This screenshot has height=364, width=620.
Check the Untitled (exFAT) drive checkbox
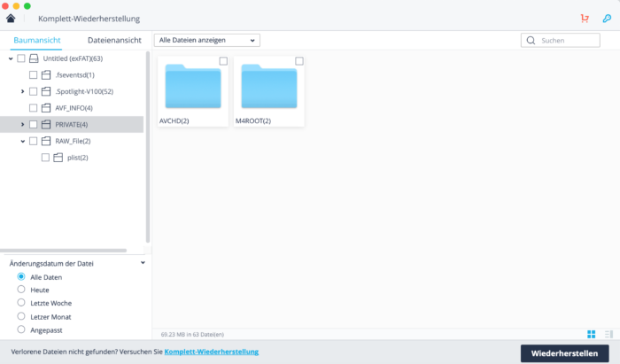click(21, 58)
